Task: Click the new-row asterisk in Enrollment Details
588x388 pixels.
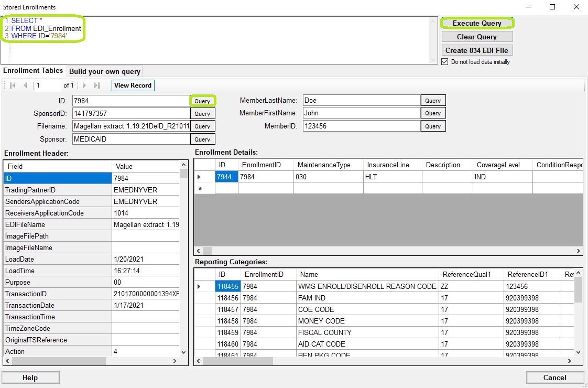Action: point(200,188)
